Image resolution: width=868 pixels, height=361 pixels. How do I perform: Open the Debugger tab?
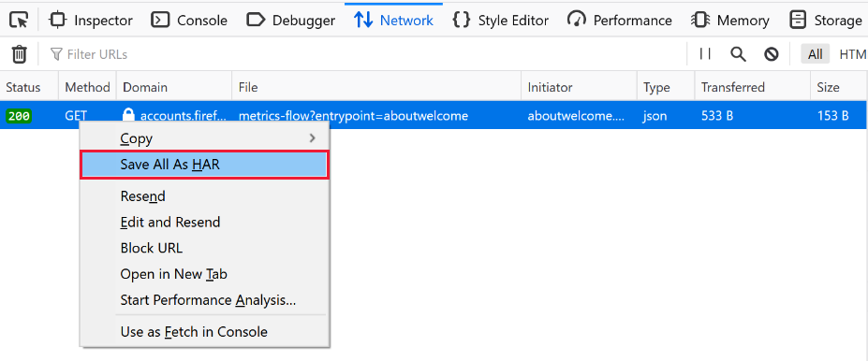[x=290, y=21]
